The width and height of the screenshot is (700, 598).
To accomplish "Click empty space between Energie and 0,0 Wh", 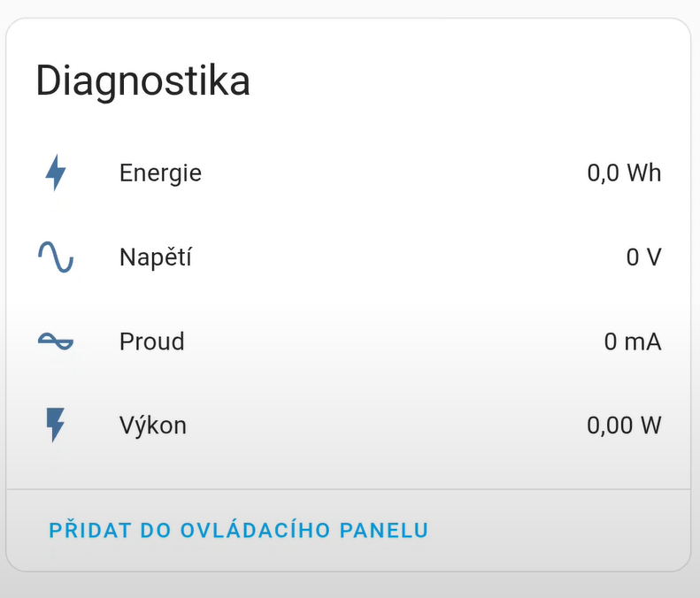I will point(389,172).
